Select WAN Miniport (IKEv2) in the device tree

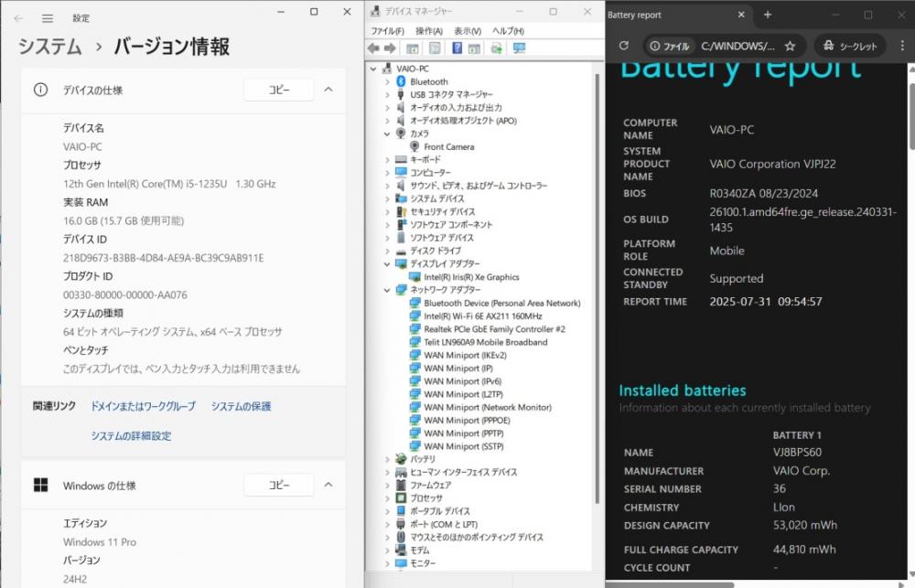coord(465,355)
